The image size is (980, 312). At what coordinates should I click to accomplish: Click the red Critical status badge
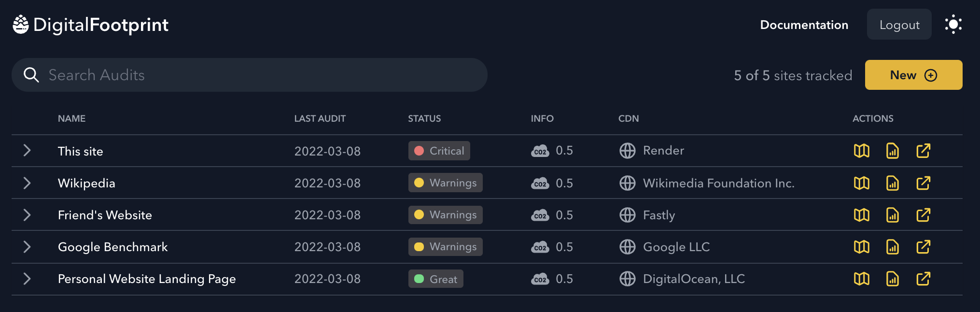(x=439, y=151)
